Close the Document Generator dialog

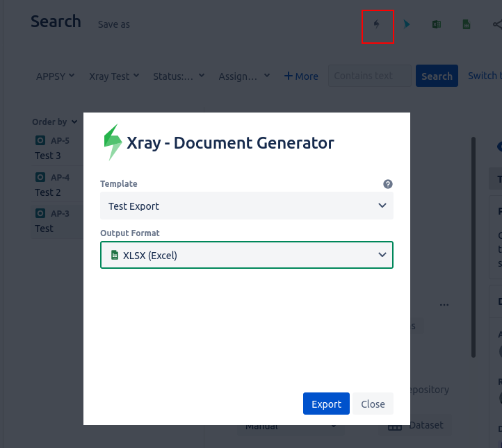coord(373,404)
